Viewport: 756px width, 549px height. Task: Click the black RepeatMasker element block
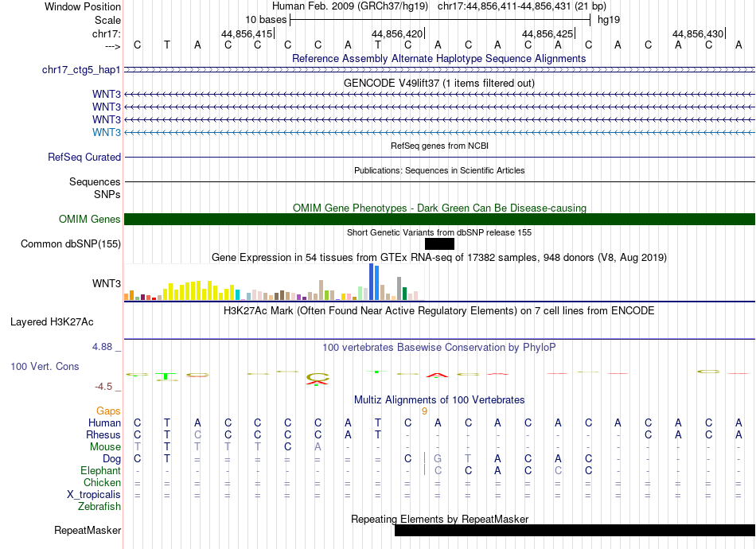tap(575, 530)
